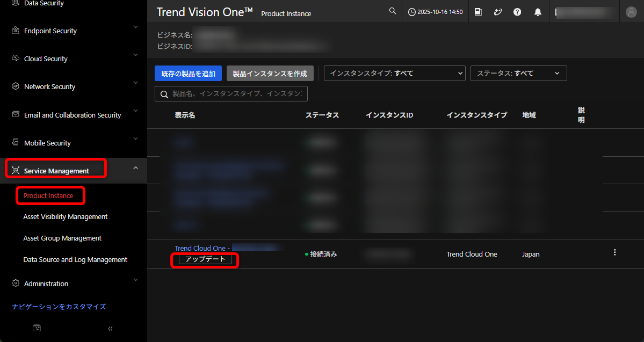Open Asset Group Management
Viewport: 644px width, 342px height.
(62, 238)
